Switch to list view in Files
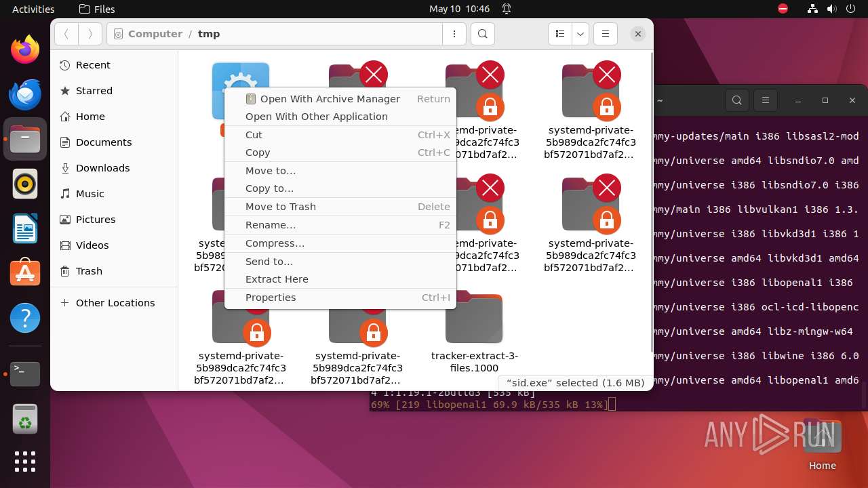 point(560,34)
